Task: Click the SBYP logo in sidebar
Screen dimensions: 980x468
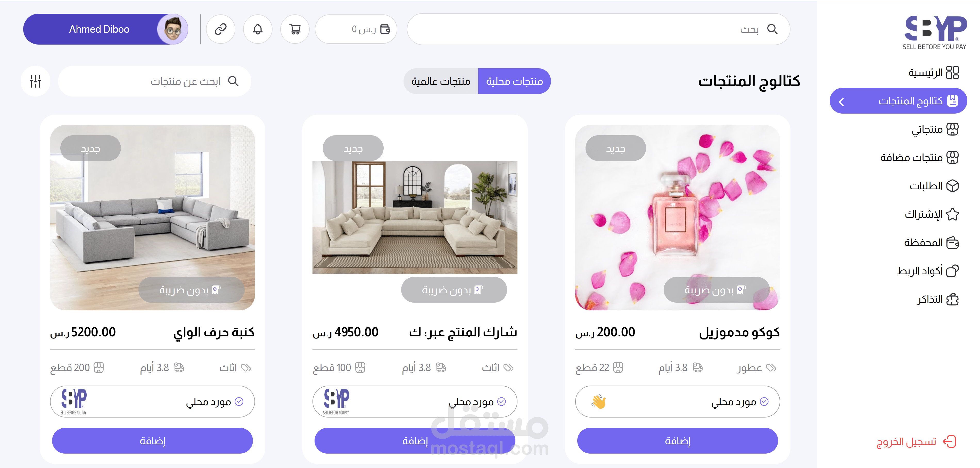Action: [935, 33]
